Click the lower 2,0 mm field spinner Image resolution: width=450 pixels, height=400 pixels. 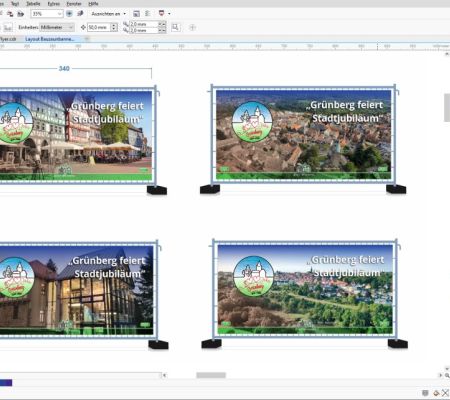click(162, 30)
